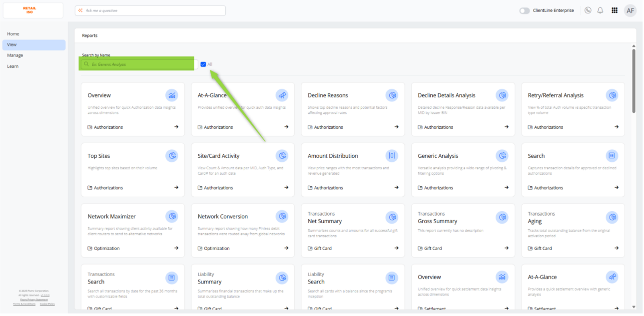The height and width of the screenshot is (316, 644).
Task: Click the Amount Distribution icon
Action: pos(392,156)
